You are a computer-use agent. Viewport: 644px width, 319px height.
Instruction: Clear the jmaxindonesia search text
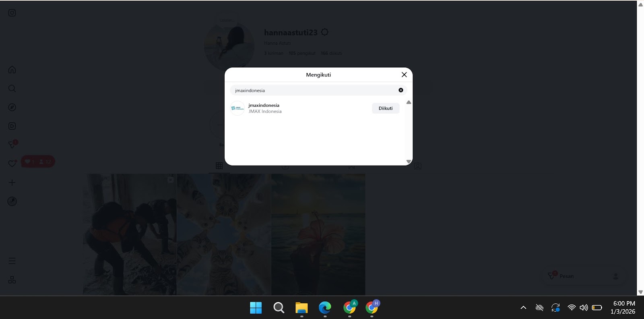coord(400,90)
